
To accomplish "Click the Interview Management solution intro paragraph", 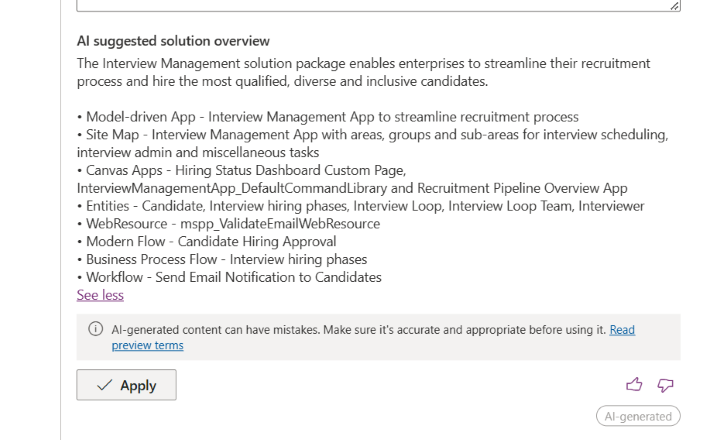I will [x=363, y=72].
